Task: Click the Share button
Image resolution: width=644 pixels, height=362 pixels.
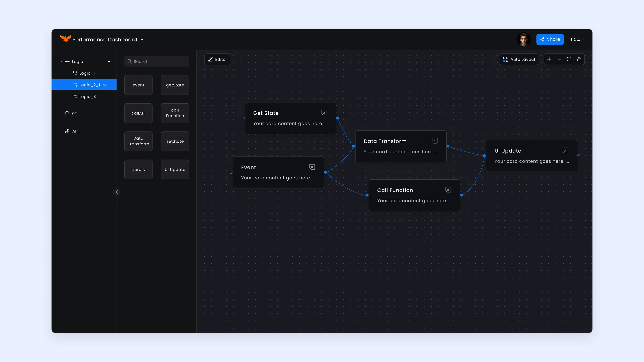Action: click(550, 39)
